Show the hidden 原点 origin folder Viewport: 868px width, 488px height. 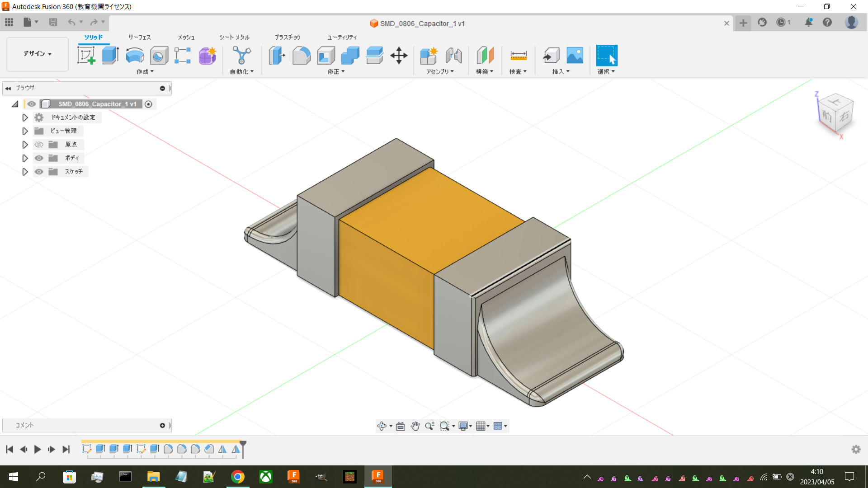point(39,145)
